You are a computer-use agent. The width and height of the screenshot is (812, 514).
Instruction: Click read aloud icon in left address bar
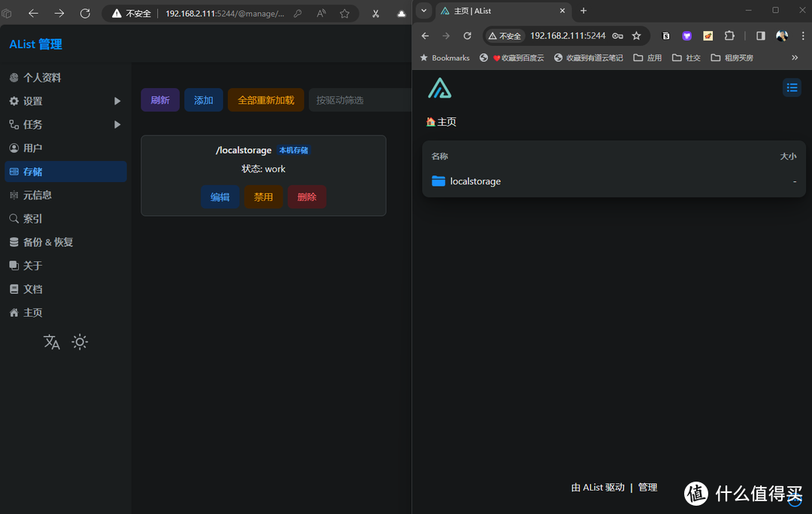click(x=321, y=14)
